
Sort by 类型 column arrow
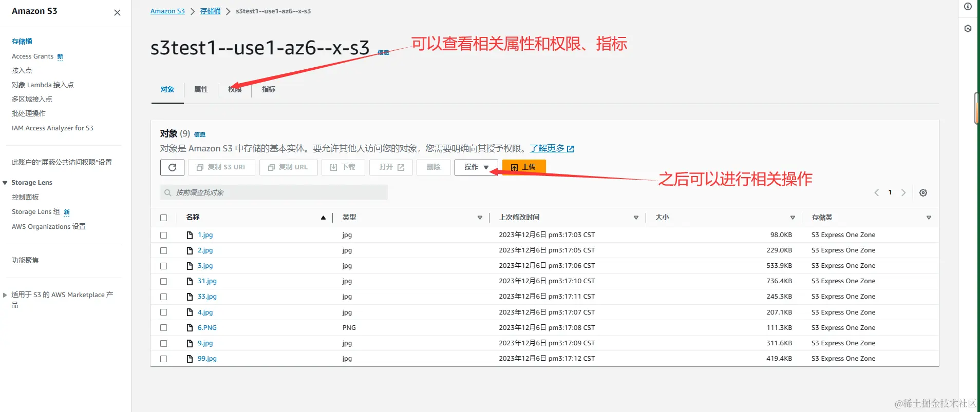pos(480,218)
